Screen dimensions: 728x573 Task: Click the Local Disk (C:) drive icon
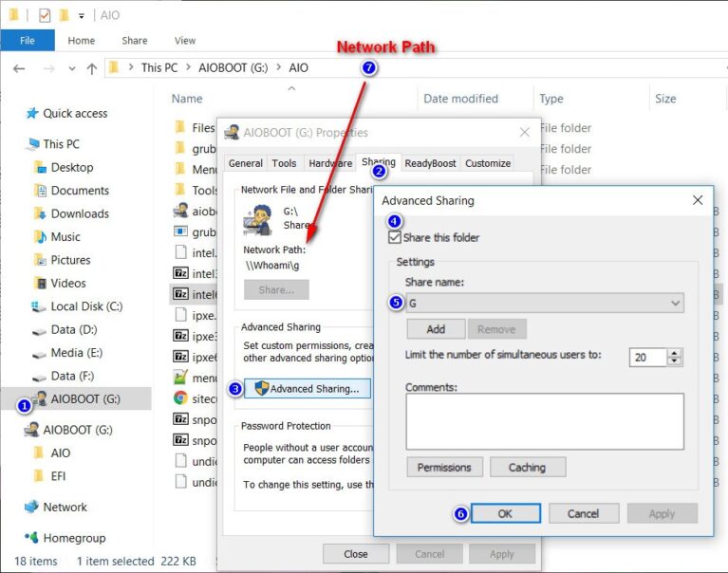(x=38, y=306)
